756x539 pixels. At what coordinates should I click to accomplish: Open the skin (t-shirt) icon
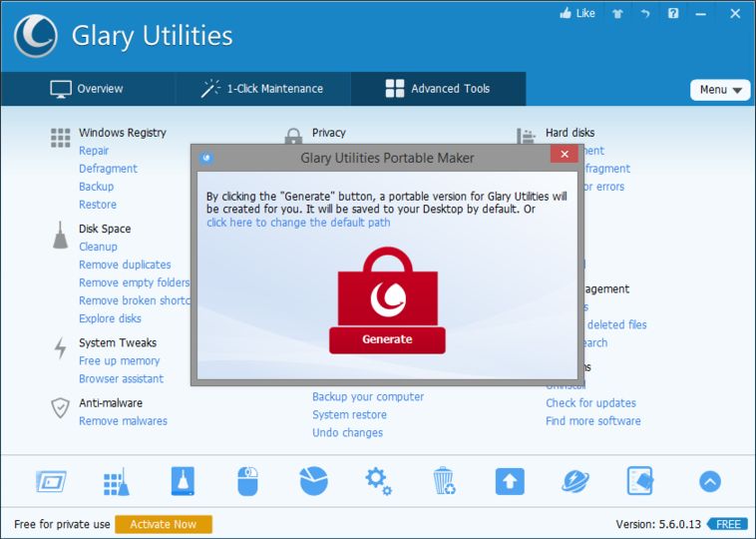(x=617, y=14)
